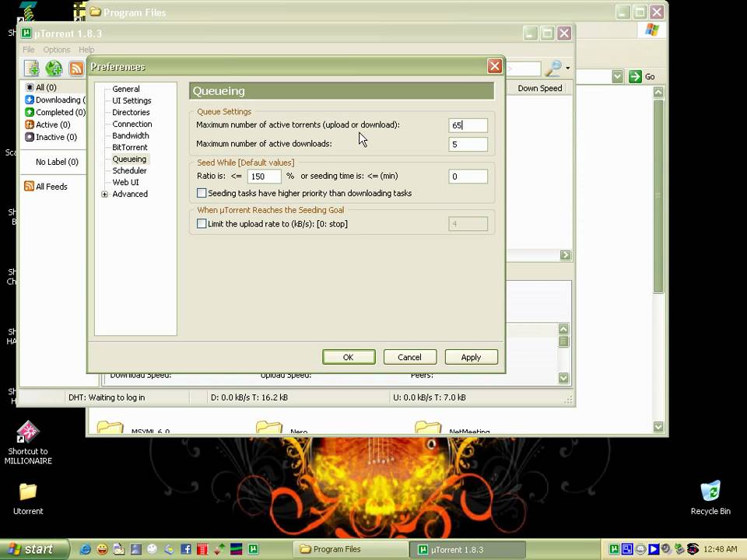747x560 pixels.
Task: Click the Windows flag logo in Program Files window
Action: click(652, 30)
